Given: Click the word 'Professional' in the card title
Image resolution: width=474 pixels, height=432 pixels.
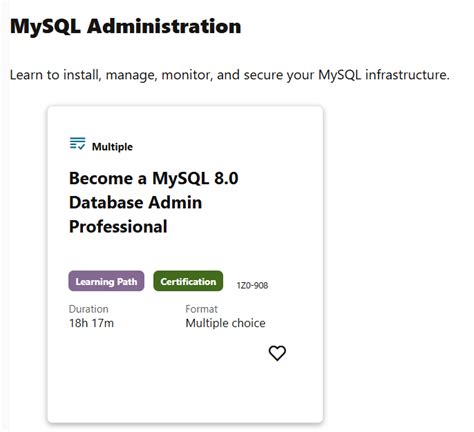Looking at the screenshot, I should coord(118,227).
